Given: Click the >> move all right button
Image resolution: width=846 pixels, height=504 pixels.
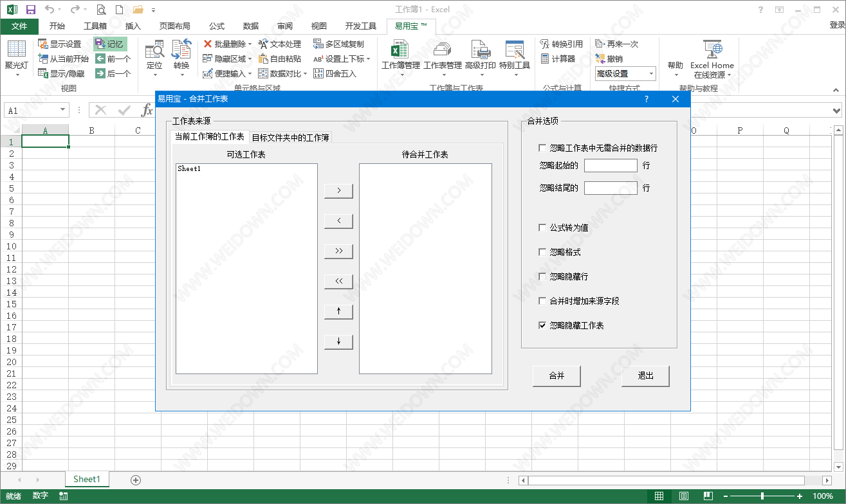Looking at the screenshot, I should [339, 251].
